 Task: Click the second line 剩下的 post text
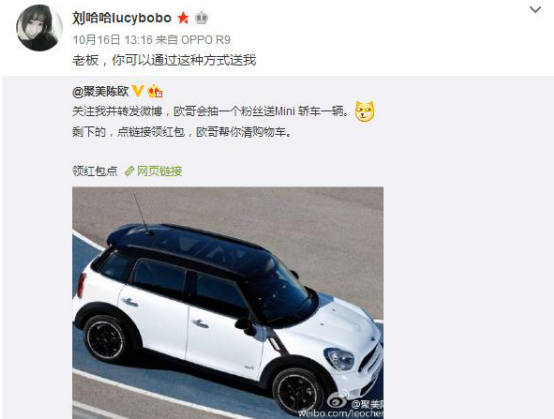pyautogui.click(x=182, y=132)
